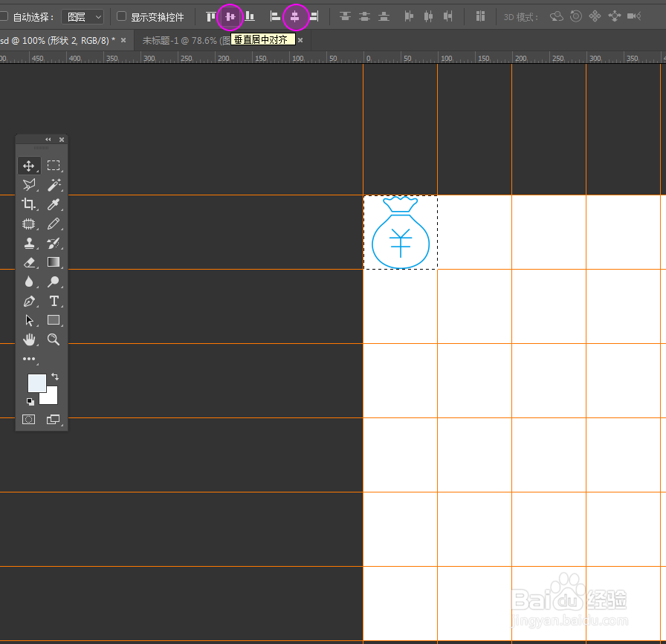Distribute layers by horizontal centers
The image size is (666, 644).
pyautogui.click(x=429, y=16)
